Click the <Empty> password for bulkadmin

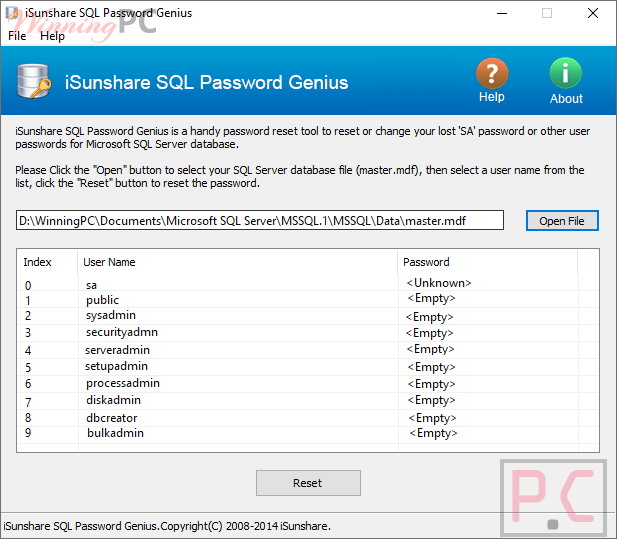point(433,433)
